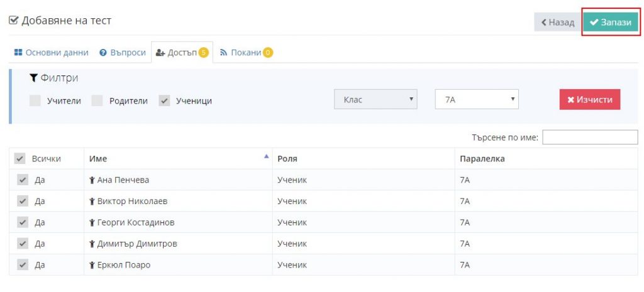Click the name Виктор Николаев
Viewport: 644px width, 292px height.
click(x=132, y=202)
